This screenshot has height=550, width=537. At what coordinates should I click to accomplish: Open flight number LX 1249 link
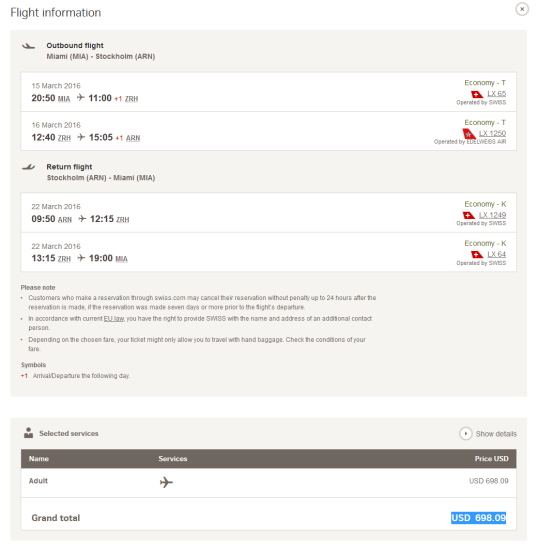coord(492,215)
